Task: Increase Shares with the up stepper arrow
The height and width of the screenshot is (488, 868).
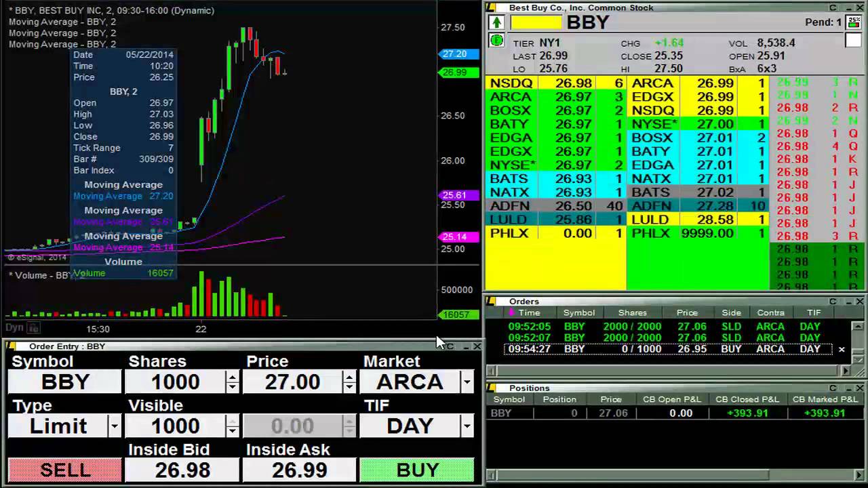Action: pyautogui.click(x=233, y=376)
